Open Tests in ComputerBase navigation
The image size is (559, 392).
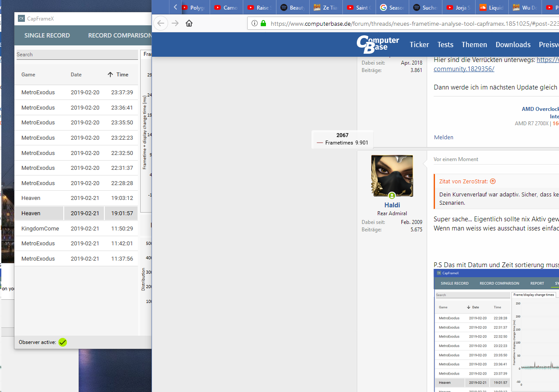[x=445, y=45]
